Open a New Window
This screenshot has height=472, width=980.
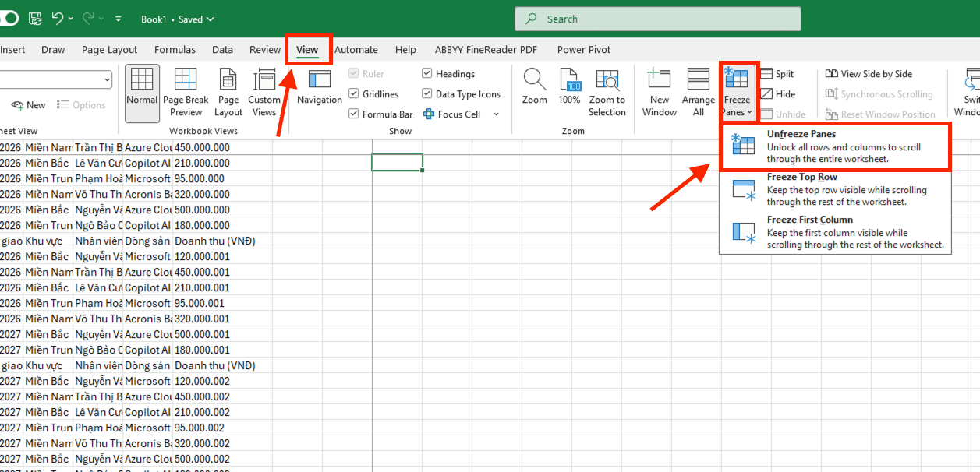tap(660, 92)
